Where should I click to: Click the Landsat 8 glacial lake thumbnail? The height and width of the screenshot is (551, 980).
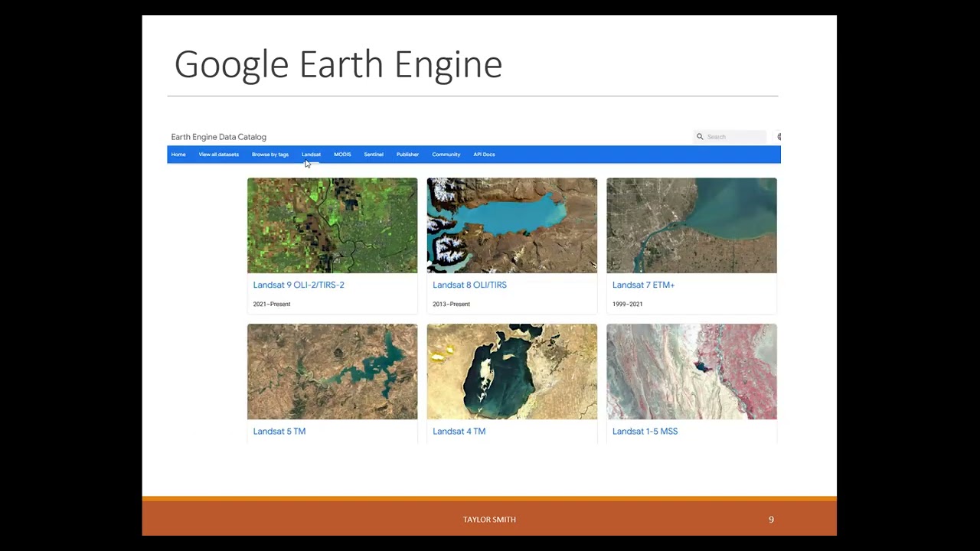click(511, 226)
